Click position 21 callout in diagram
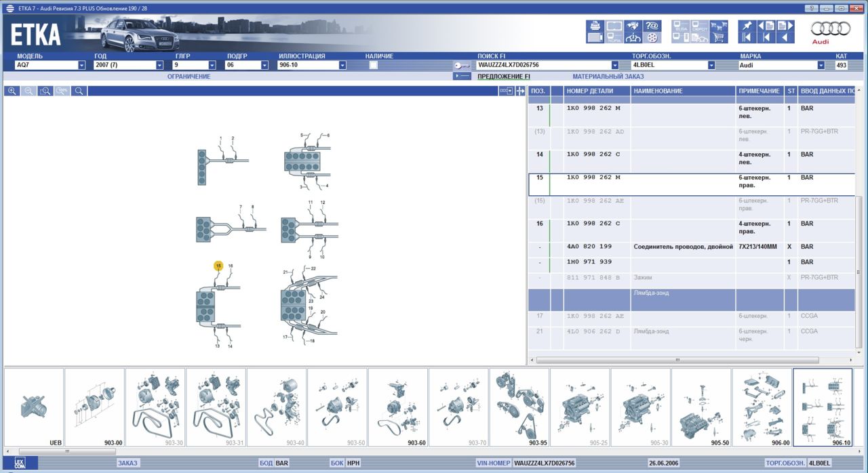The width and height of the screenshot is (868, 473). [286, 272]
